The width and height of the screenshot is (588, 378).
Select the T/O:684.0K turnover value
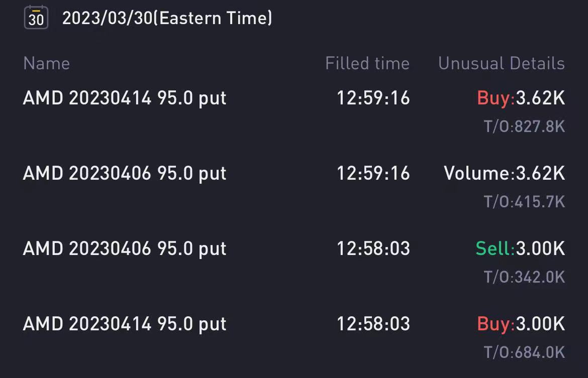(x=524, y=352)
